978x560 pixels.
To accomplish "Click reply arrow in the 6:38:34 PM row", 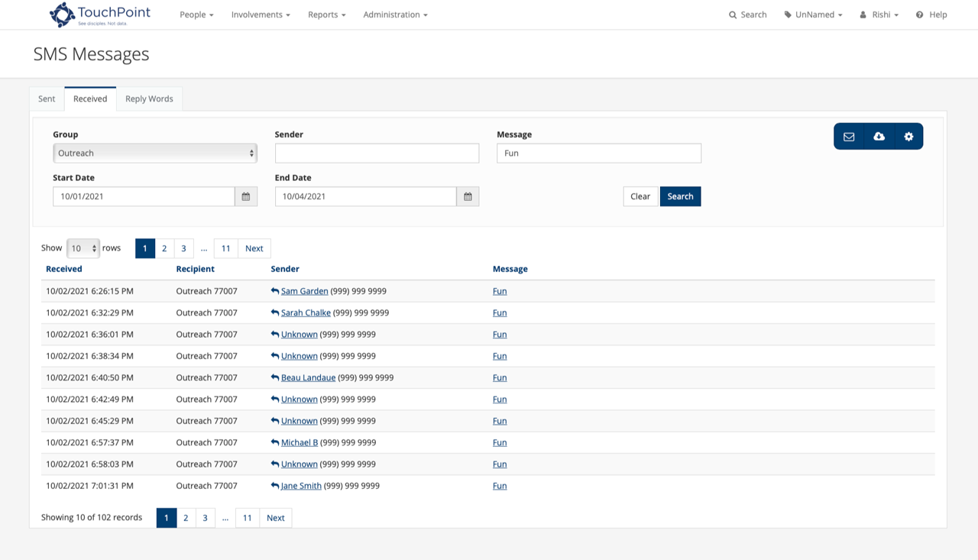I will coord(275,356).
